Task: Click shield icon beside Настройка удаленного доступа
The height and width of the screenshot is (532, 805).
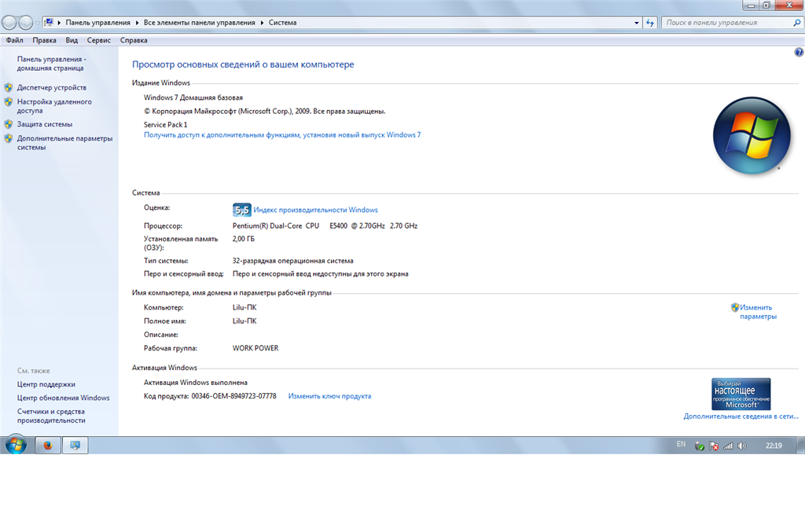Action: (8, 102)
